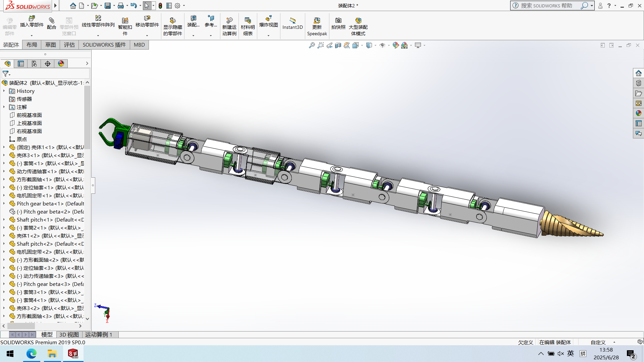Expand Shaft pitch<1> component node
Image resolution: width=644 pixels, height=362 pixels.
(x=4, y=220)
